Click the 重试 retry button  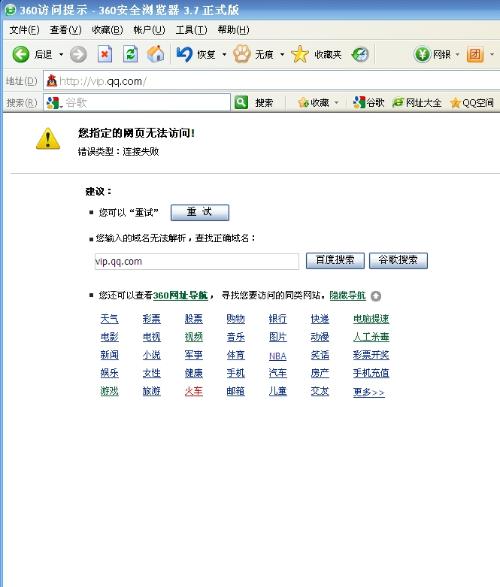pyautogui.click(x=200, y=212)
